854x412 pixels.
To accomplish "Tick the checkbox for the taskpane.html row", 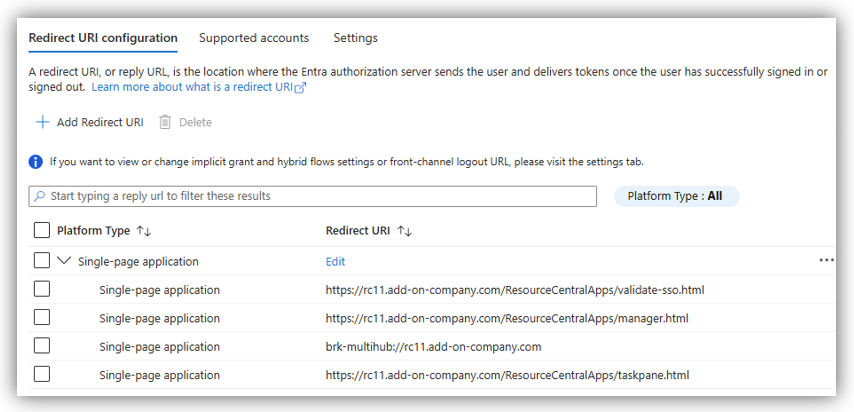I will pyautogui.click(x=41, y=375).
